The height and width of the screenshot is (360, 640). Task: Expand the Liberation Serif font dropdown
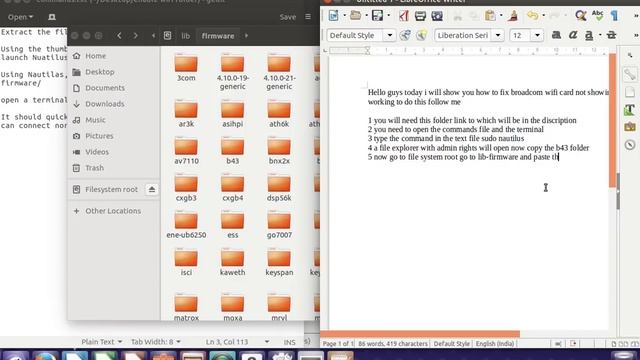tap(498, 36)
